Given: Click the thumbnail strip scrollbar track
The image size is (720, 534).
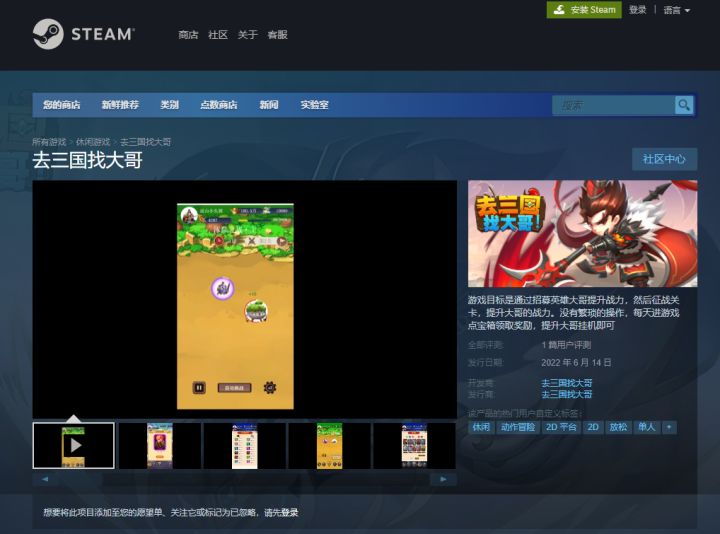Looking at the screenshot, I should click(x=244, y=479).
